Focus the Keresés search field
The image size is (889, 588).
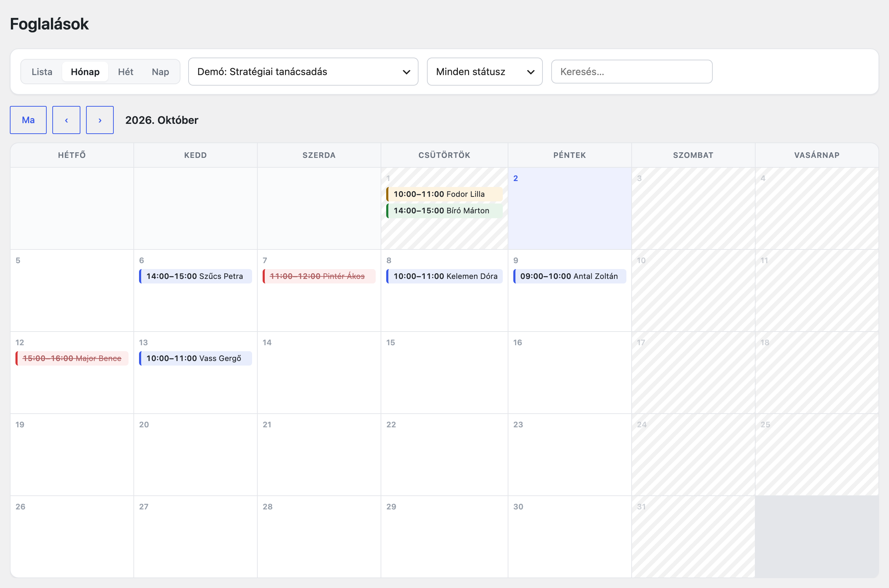(x=632, y=72)
